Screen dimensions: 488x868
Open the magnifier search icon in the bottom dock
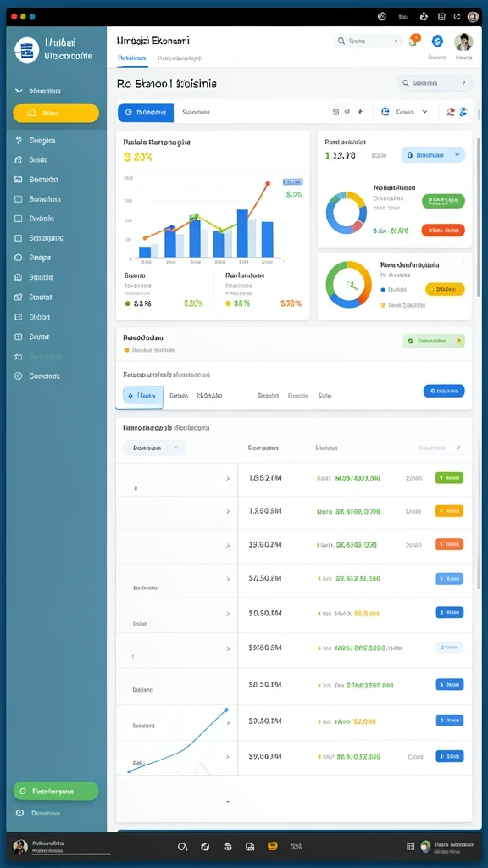pos(182,847)
